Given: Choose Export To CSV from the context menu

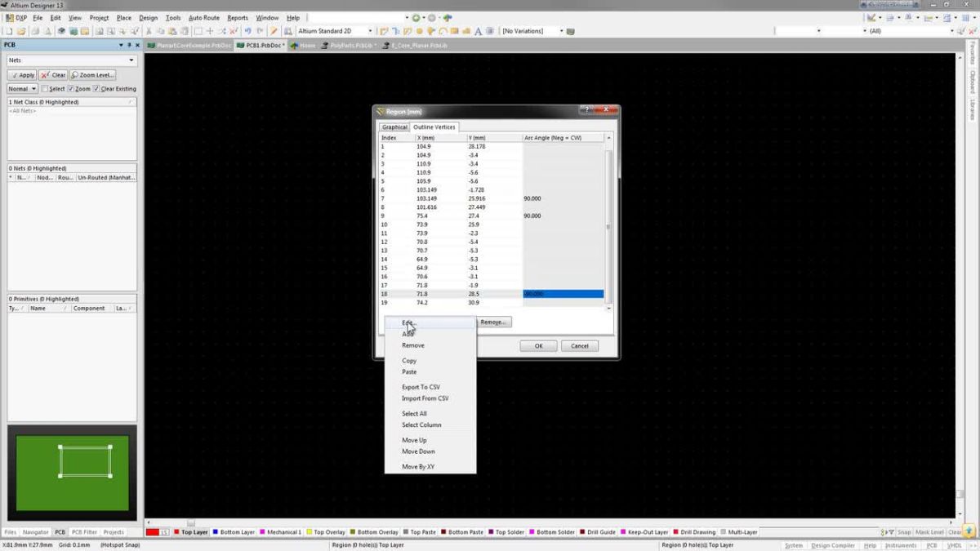Looking at the screenshot, I should (x=421, y=387).
